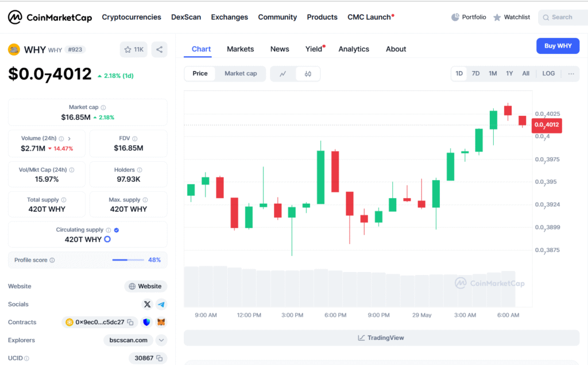Image resolution: width=588 pixels, height=365 pixels.
Task: Select All time range
Action: click(526, 73)
